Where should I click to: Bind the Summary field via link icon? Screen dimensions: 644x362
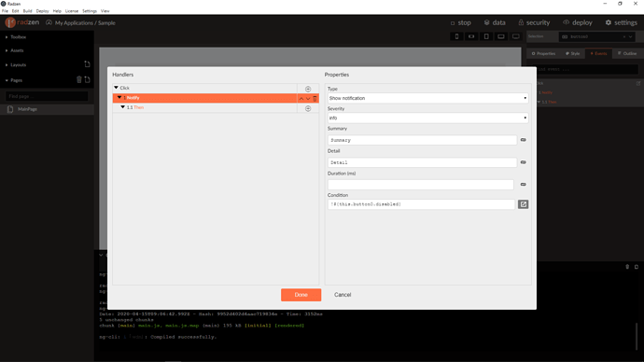click(524, 140)
